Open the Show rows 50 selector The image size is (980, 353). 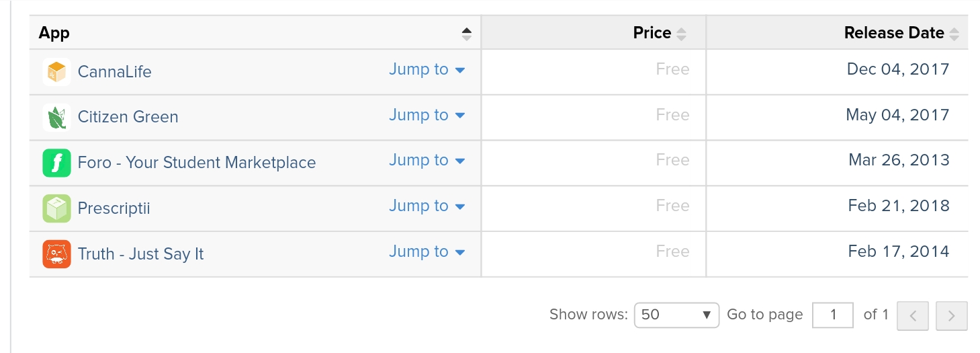click(x=676, y=315)
